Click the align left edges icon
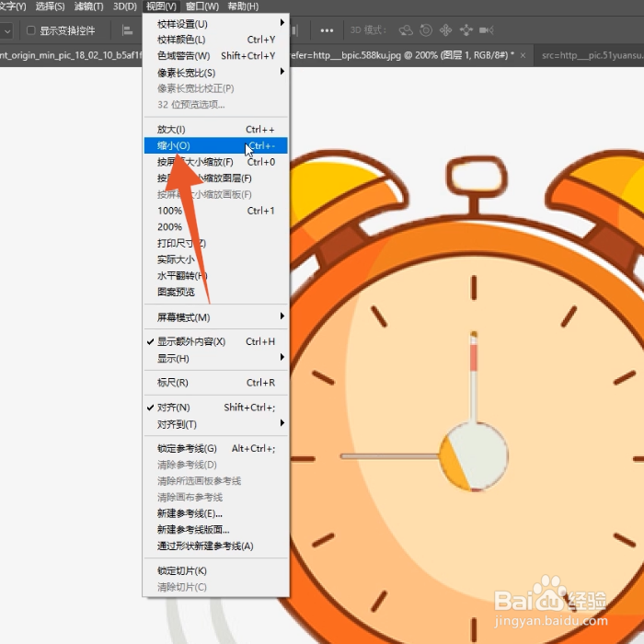 127,30
